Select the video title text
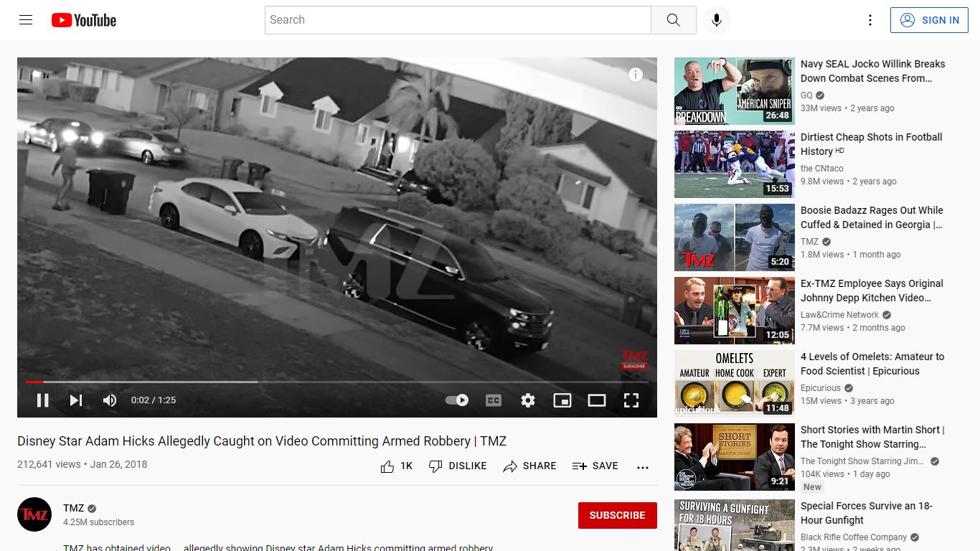This screenshot has height=551, width=980. point(262,441)
